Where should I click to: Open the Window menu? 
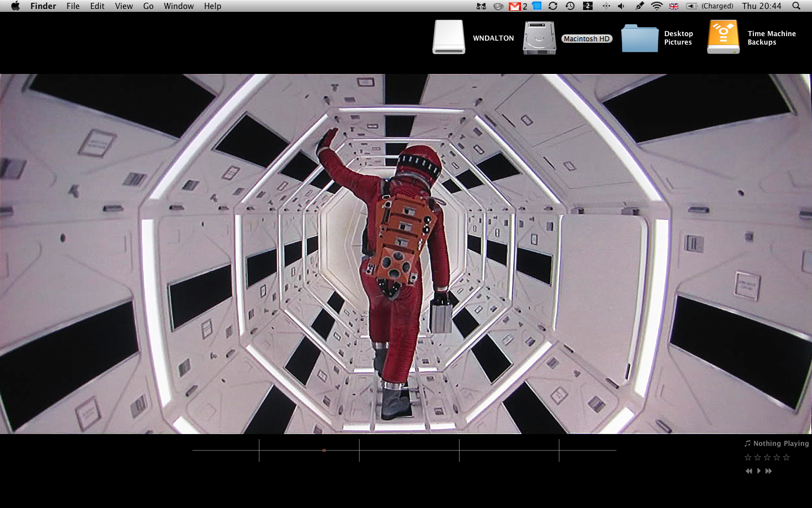pyautogui.click(x=179, y=6)
